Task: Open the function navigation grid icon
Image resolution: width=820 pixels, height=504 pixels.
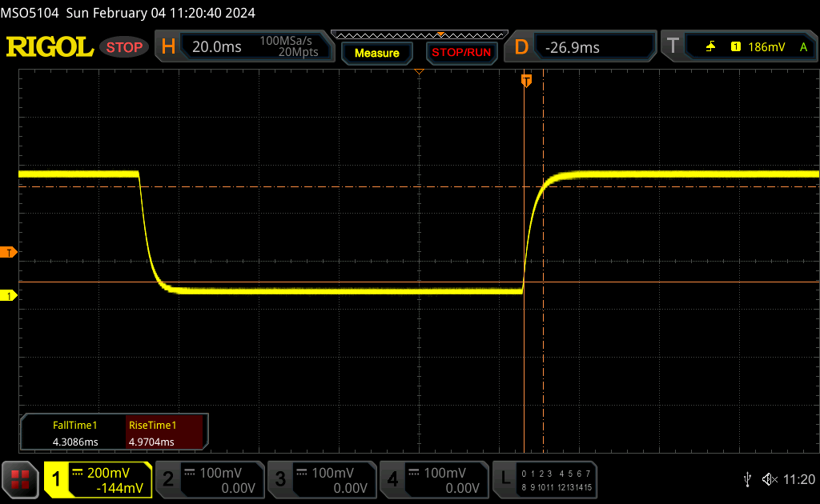Action: (x=20, y=479)
